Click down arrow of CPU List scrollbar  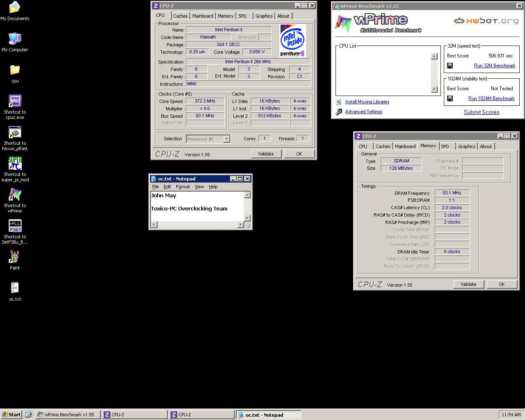tap(434, 89)
